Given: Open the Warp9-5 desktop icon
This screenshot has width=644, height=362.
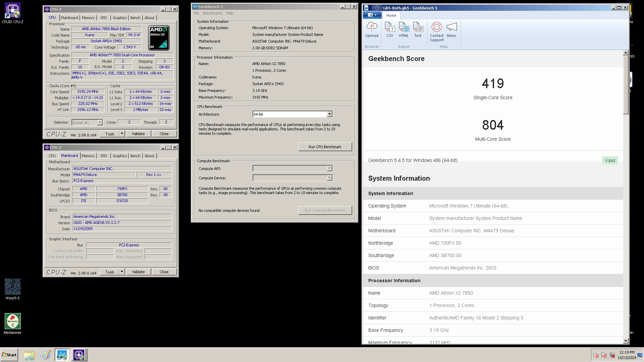Looking at the screenshot, I should coord(12,289).
